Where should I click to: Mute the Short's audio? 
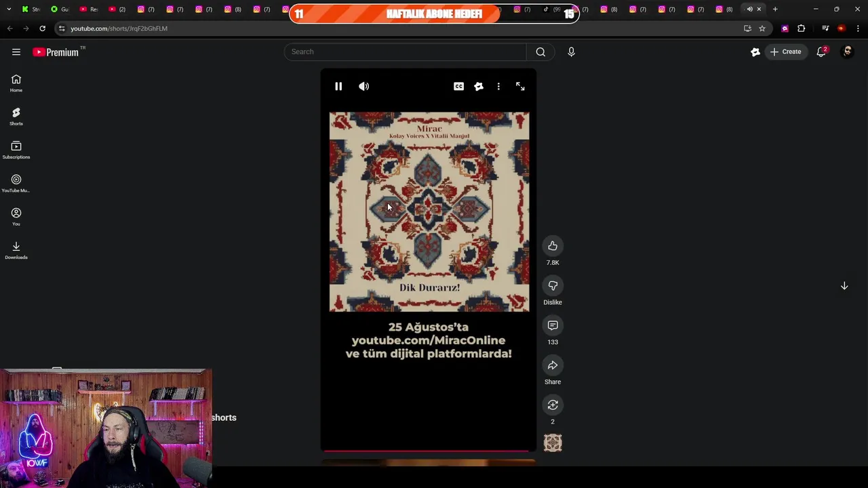(x=364, y=86)
